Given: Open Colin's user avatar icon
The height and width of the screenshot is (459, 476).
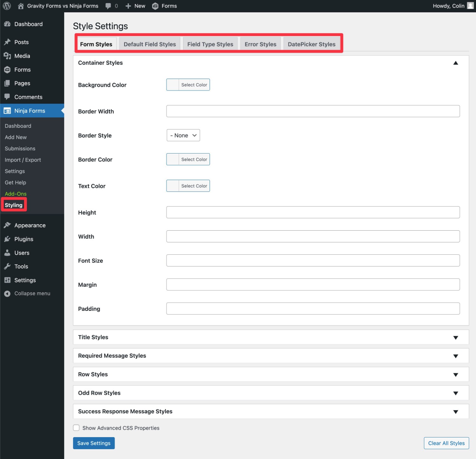Looking at the screenshot, I should click(470, 6).
